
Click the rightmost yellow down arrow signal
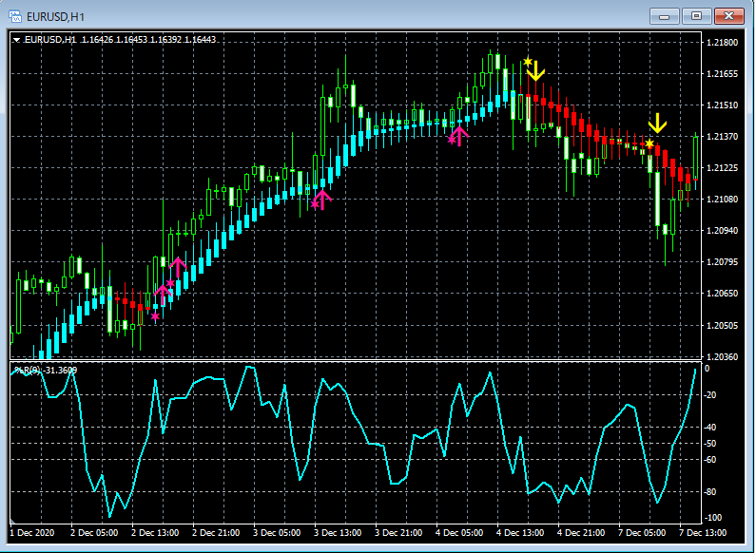click(x=657, y=124)
